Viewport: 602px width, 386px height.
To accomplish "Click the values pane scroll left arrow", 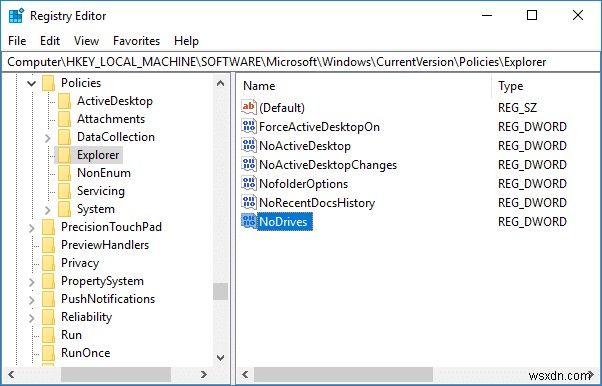I will click(245, 374).
